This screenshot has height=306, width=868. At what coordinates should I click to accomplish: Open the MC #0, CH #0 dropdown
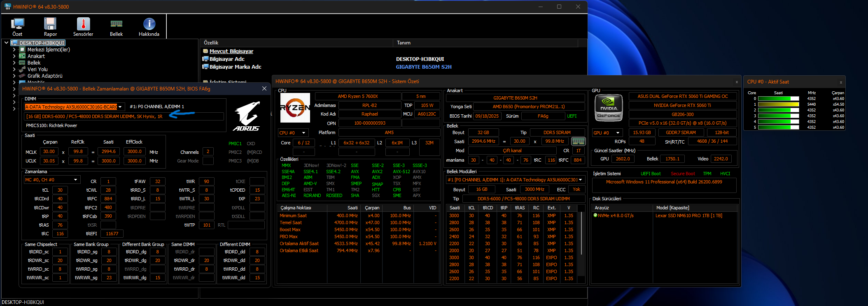tap(76, 180)
